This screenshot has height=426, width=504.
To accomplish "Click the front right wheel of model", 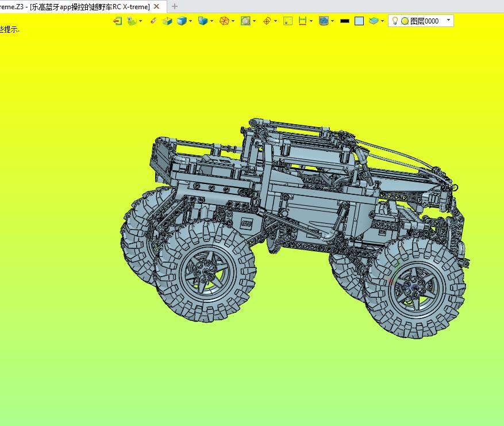I will pyautogui.click(x=415, y=287).
